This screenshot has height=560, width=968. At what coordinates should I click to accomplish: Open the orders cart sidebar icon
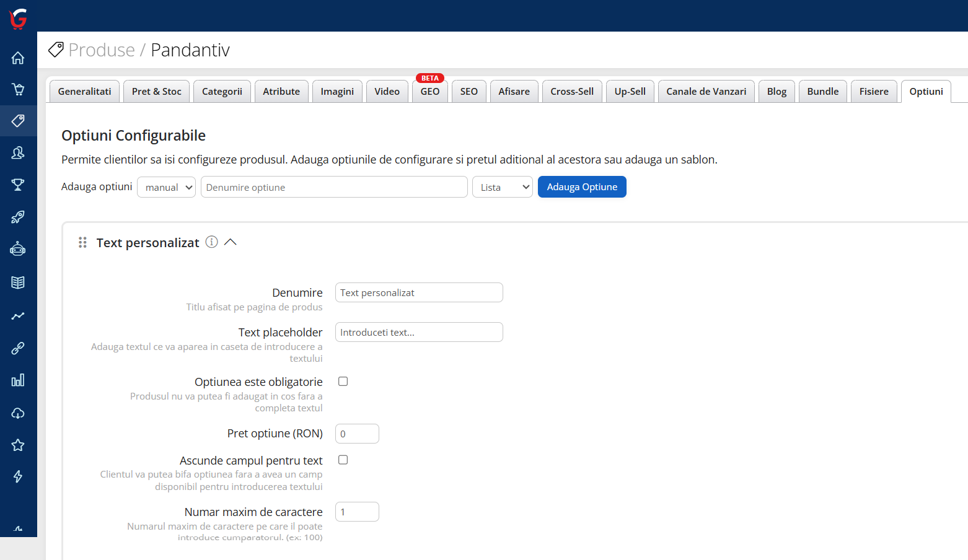point(18,89)
